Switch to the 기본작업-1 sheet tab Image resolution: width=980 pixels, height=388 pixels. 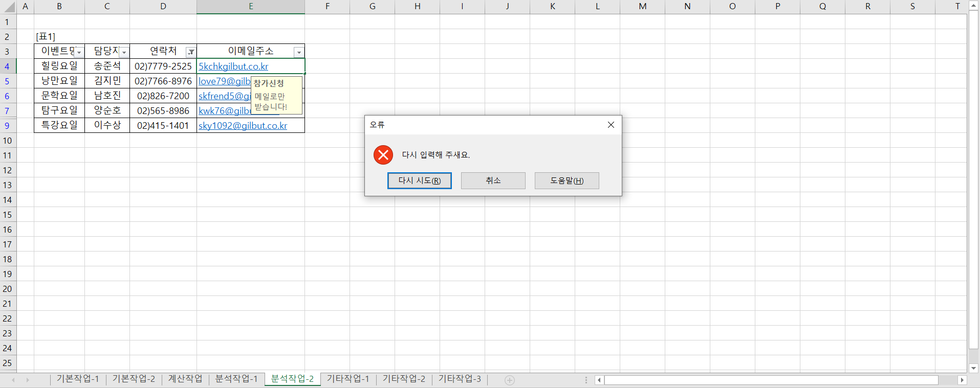coord(78,379)
